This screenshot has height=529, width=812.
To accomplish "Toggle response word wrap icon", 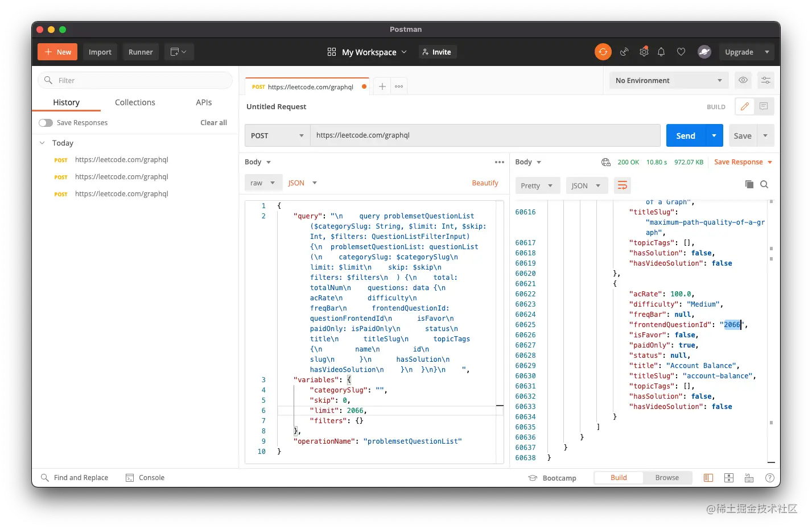I will (622, 185).
